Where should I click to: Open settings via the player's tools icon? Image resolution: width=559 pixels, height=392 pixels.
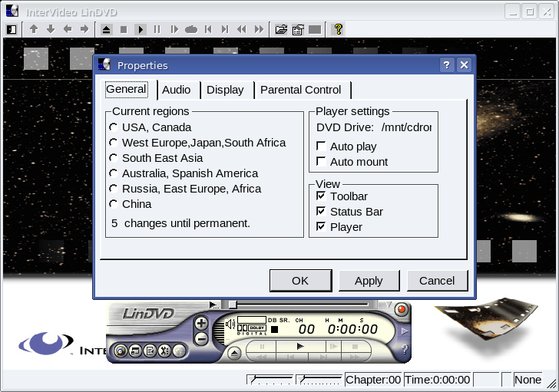click(164, 351)
